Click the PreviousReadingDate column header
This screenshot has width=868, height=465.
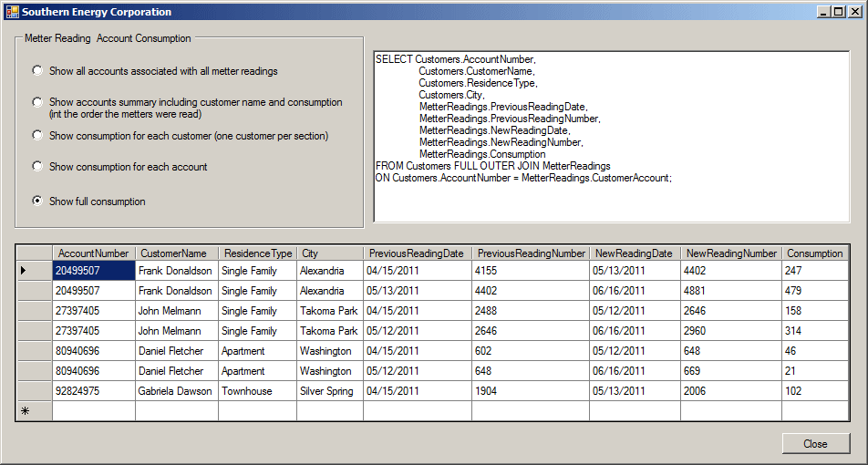pyautogui.click(x=418, y=253)
